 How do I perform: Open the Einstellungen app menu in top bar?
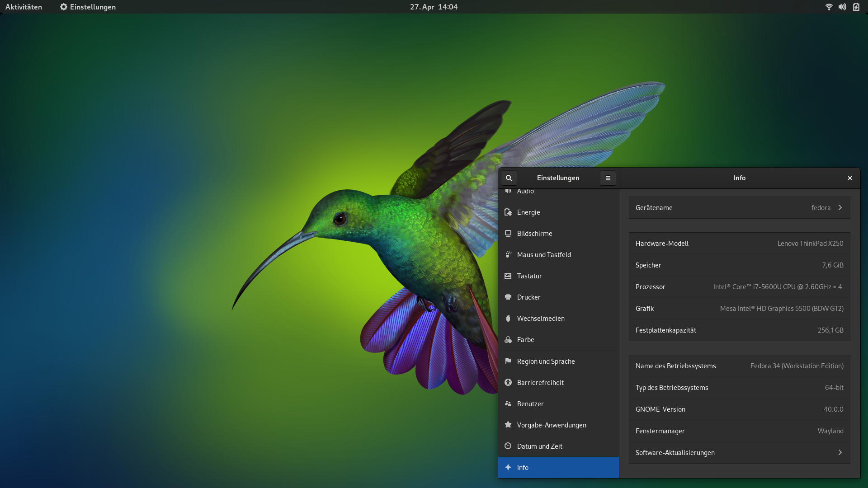[x=88, y=7]
